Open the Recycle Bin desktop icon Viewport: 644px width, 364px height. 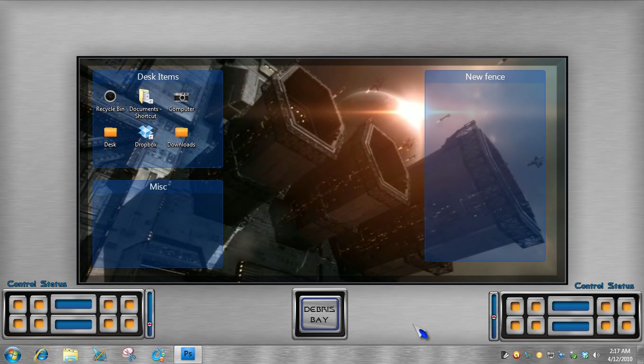110,101
